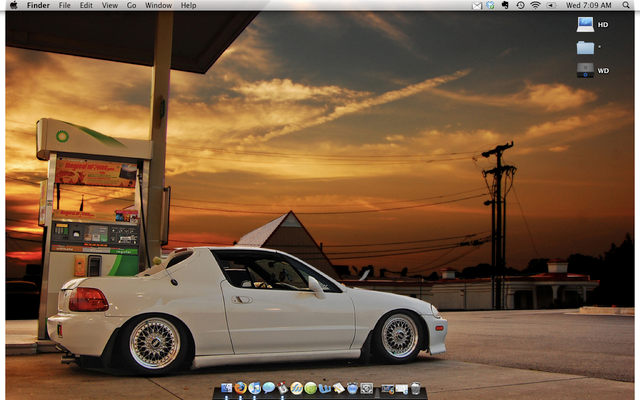
Task: Click the date and time clock
Action: [587, 5]
